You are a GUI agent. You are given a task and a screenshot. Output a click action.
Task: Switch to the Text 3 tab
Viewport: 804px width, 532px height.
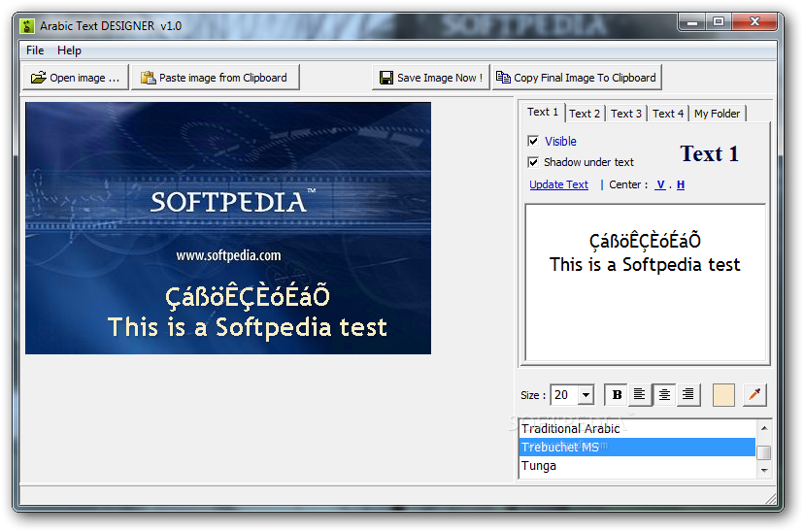pos(626,114)
